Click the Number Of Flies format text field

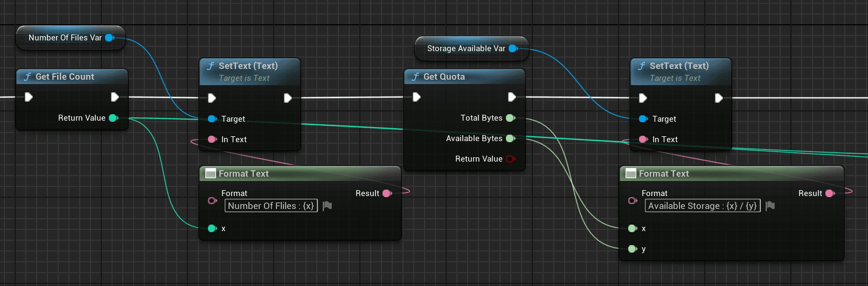(271, 206)
